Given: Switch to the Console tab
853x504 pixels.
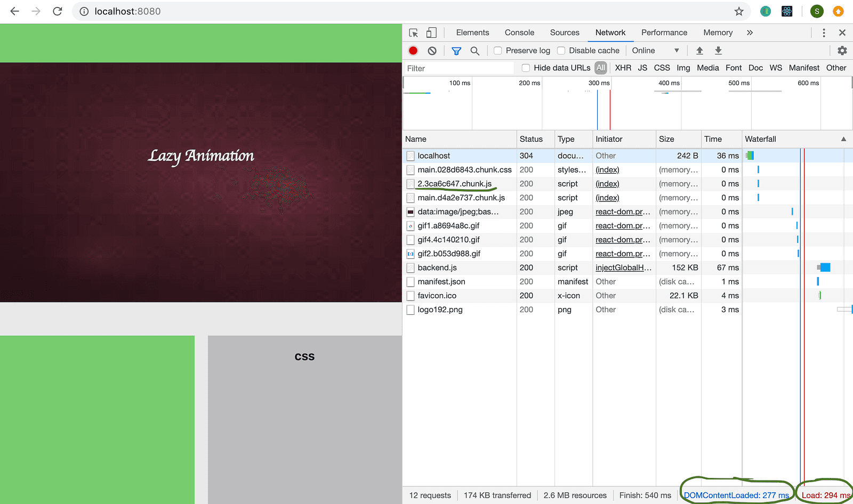Looking at the screenshot, I should pos(519,32).
